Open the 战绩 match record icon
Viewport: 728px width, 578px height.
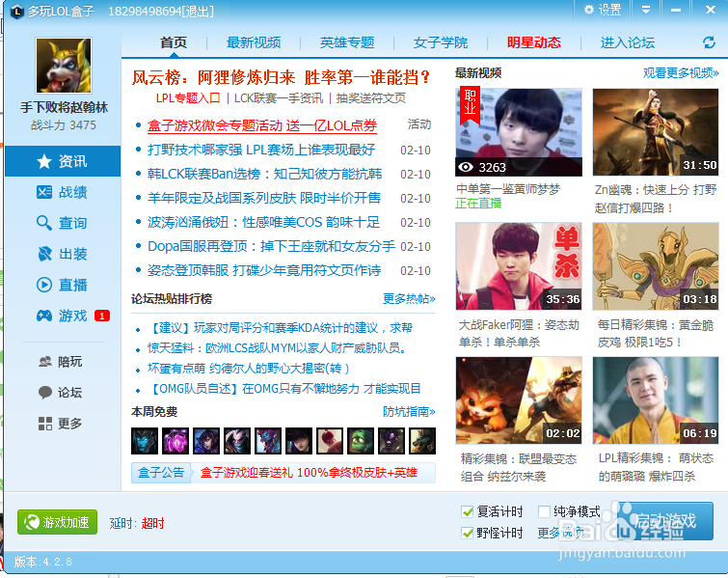[x=44, y=192]
